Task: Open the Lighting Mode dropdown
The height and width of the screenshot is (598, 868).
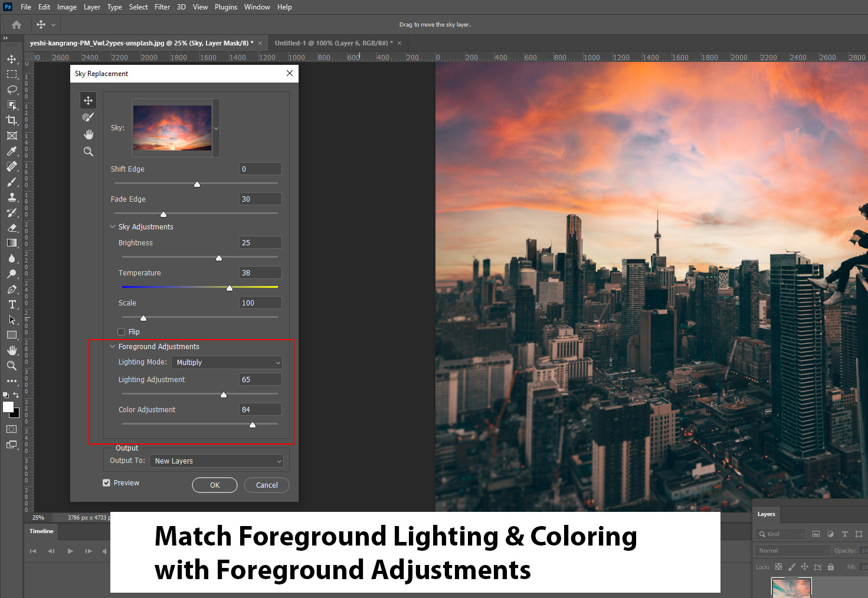Action: click(227, 363)
